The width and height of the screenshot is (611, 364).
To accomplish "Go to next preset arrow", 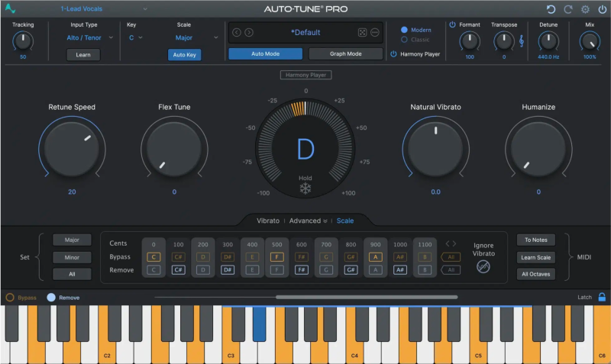I will pos(249,32).
